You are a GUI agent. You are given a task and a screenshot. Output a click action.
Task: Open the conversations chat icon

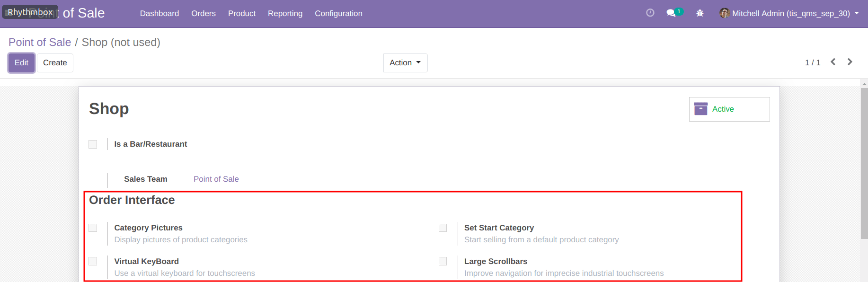point(671,13)
